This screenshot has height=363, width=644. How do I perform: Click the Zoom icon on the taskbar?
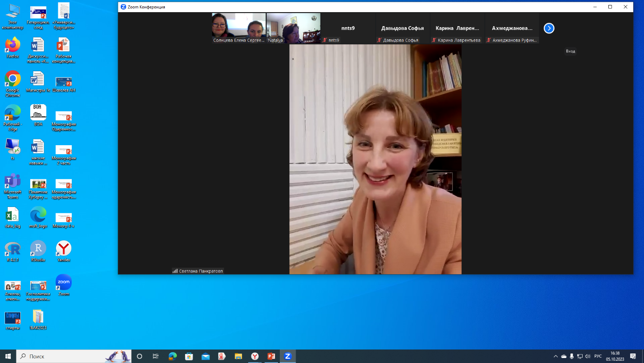point(287,356)
